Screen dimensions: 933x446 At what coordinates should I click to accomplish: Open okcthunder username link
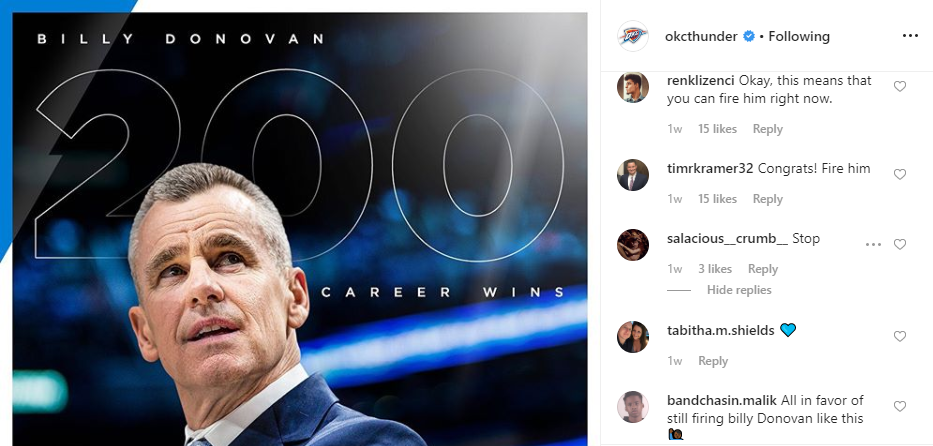tap(699, 36)
